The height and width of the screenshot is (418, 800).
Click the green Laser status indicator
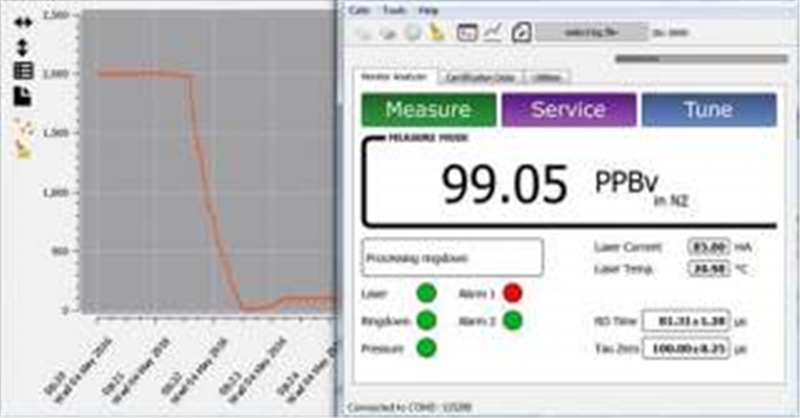pyautogui.click(x=427, y=293)
